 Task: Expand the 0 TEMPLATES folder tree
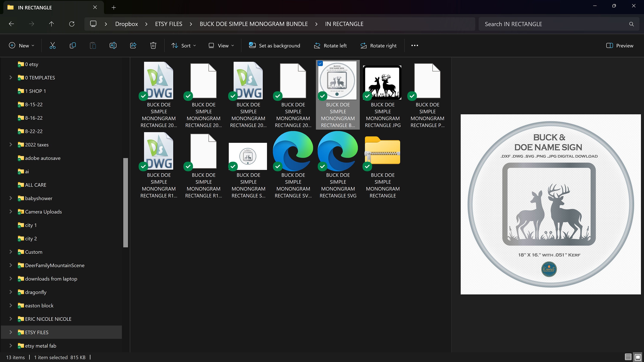11,77
